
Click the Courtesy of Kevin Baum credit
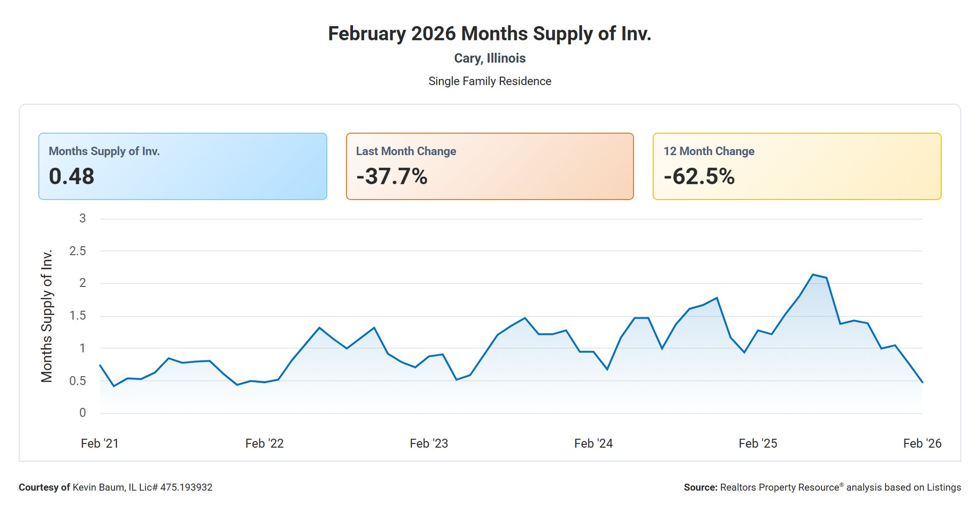[x=115, y=487]
